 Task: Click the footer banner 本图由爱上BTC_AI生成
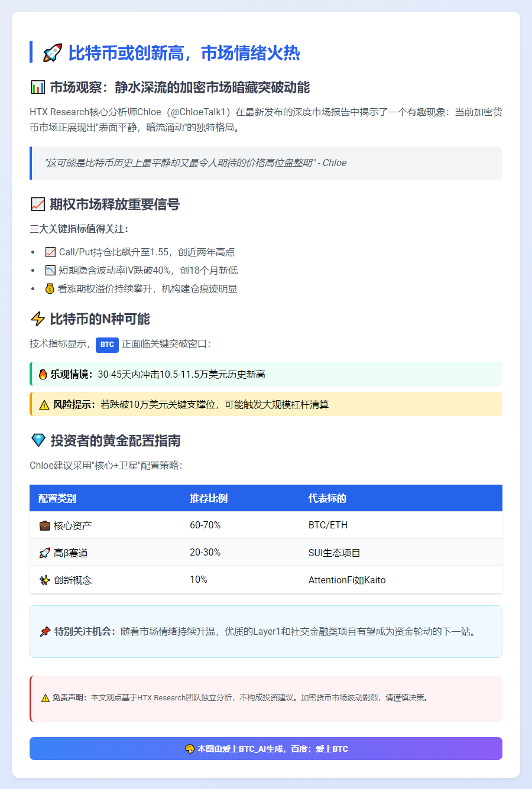(266, 749)
